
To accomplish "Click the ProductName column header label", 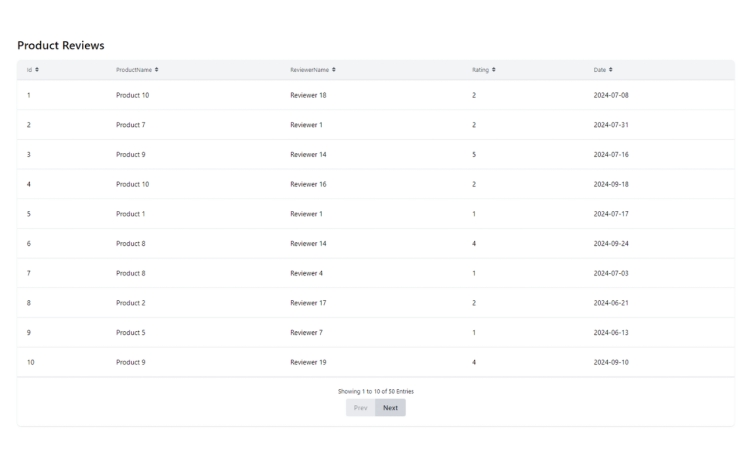I will coord(134,70).
